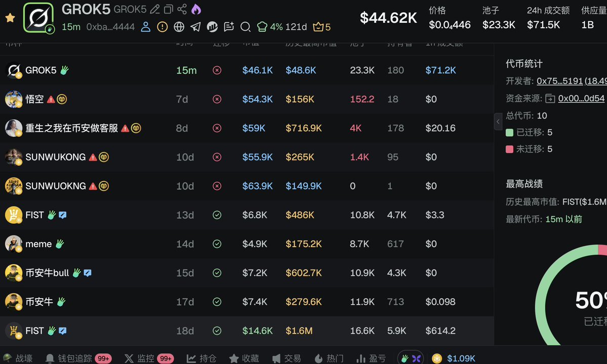Click the yellow warning circle icon

[162, 27]
